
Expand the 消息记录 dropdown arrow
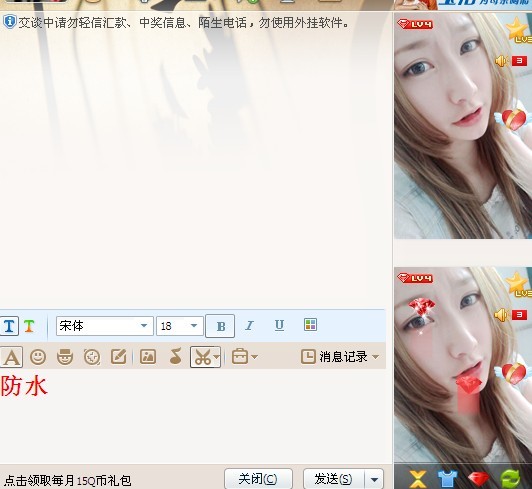click(x=376, y=357)
